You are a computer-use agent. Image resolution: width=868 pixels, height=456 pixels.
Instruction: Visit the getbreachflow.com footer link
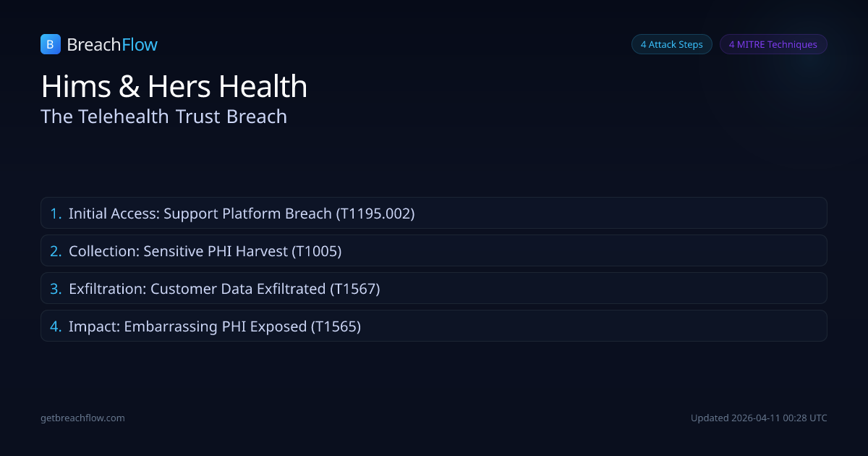point(82,418)
